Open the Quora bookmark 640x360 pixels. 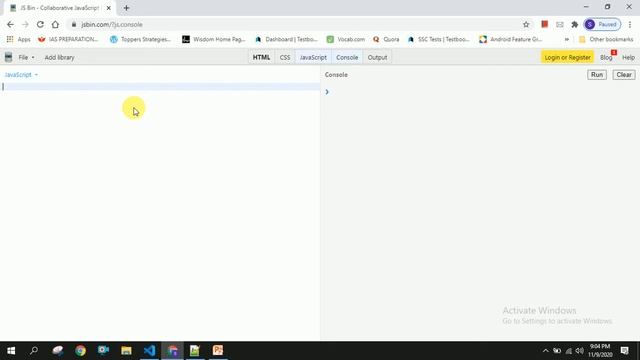(x=386, y=39)
